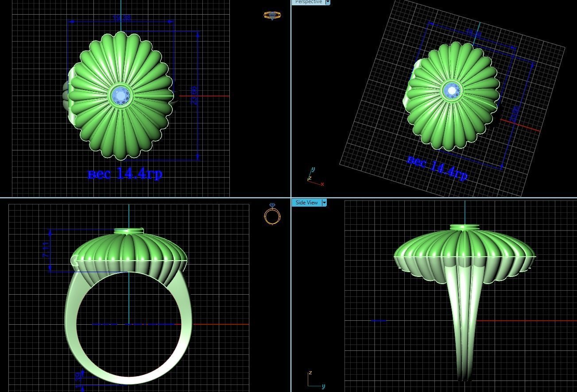The image size is (577, 392).
Task: Click the blue gemstone at the flower center
Action: pyautogui.click(x=120, y=96)
